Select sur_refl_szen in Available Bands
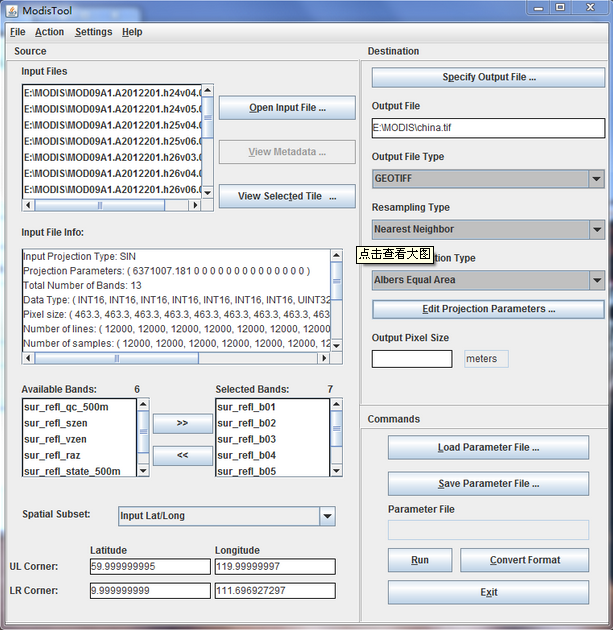The width and height of the screenshot is (613, 630). click(x=80, y=423)
